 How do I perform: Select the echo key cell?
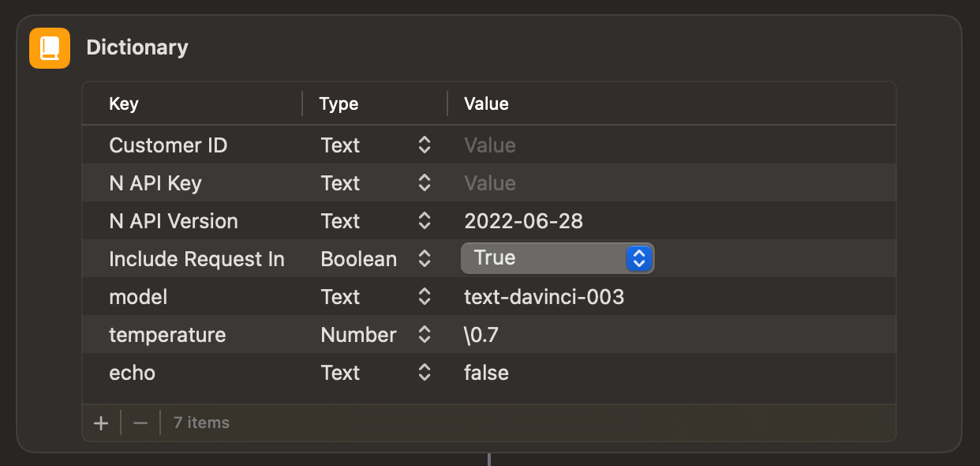click(132, 373)
